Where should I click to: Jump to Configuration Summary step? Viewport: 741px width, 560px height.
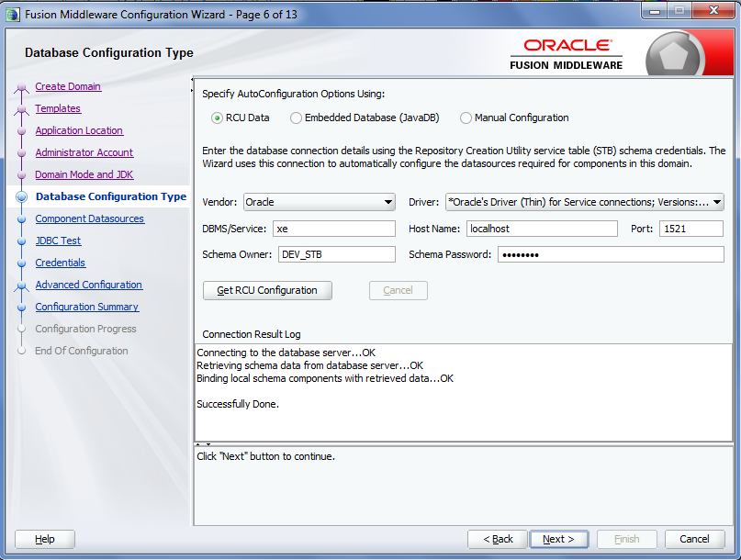tap(87, 307)
